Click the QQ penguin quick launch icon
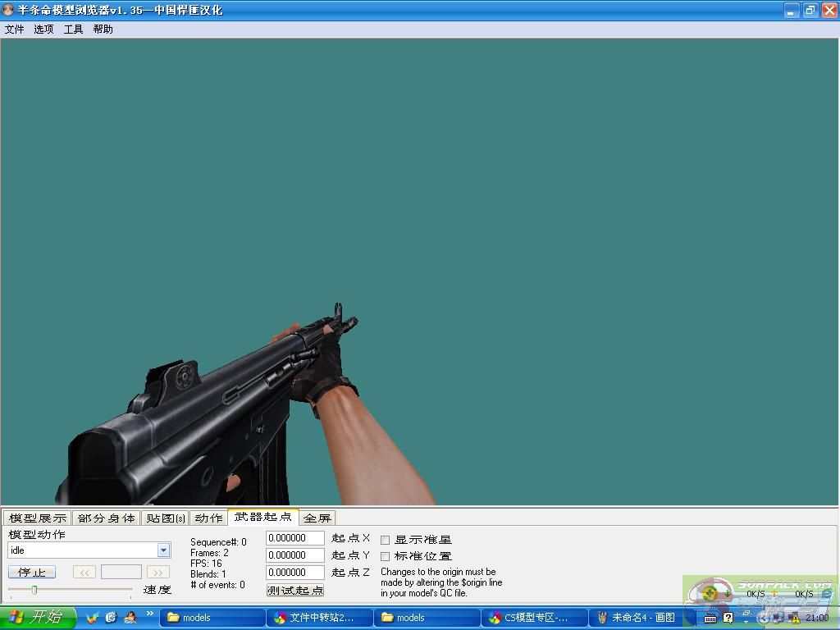Viewport: 840px width, 630px height. coord(130,617)
